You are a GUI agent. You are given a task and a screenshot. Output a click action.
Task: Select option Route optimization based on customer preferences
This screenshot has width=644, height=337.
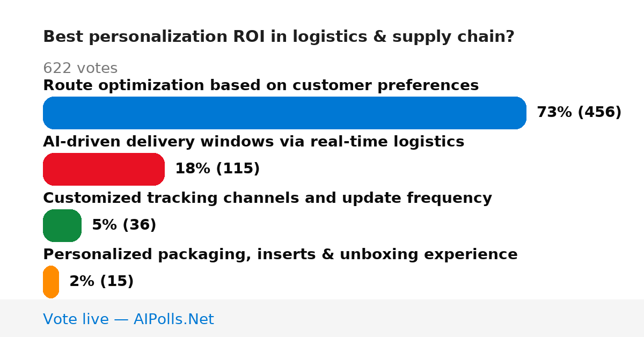[x=261, y=85]
